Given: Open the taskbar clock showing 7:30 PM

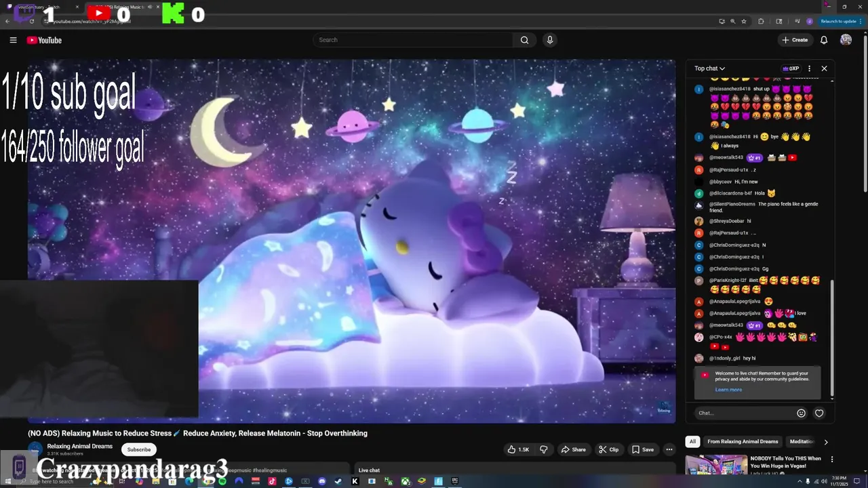Looking at the screenshot, I should (x=838, y=481).
